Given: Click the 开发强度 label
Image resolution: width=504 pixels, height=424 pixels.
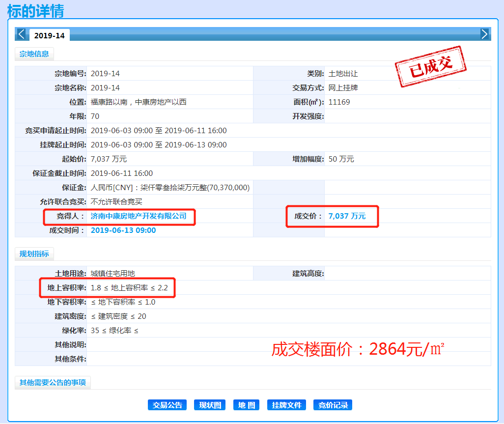Looking at the screenshot, I should [308, 116].
